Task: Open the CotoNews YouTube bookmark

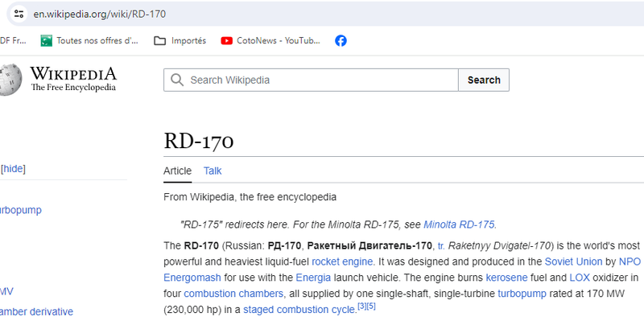Action: 270,41
